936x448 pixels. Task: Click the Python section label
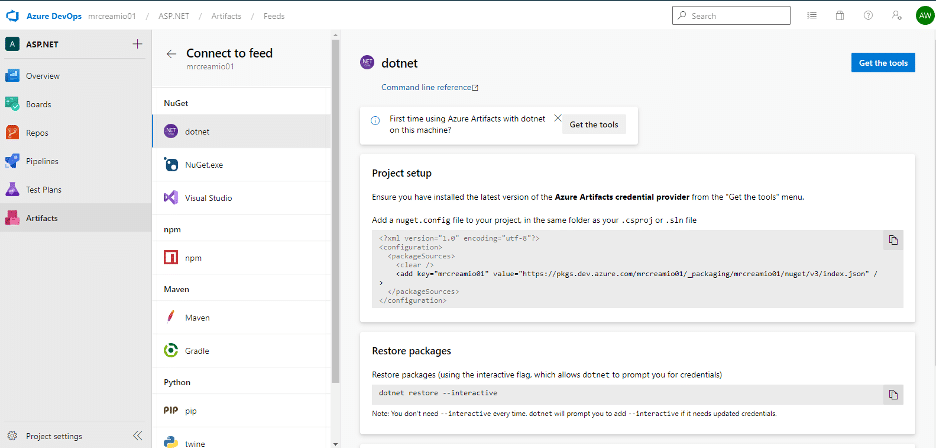coord(177,382)
